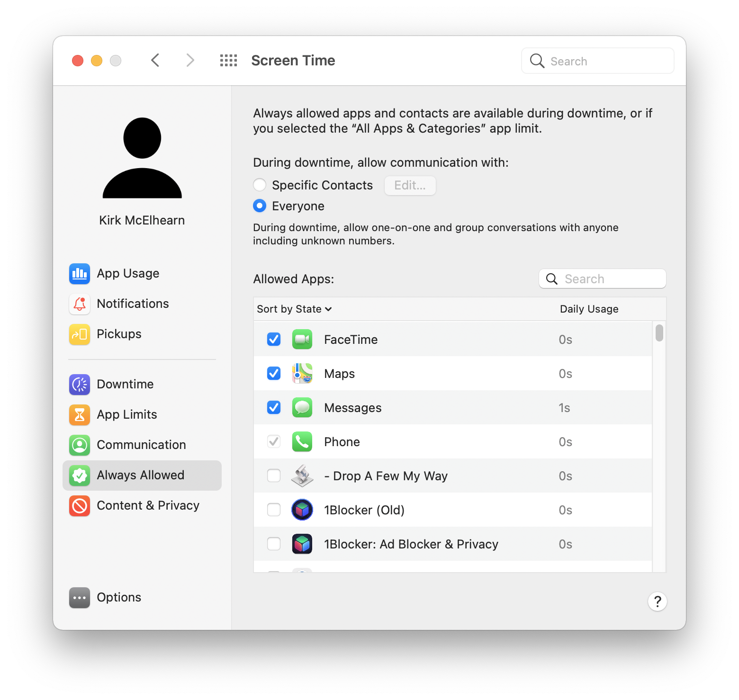Screen dimensions: 739x700
Task: Click the FaceTime app name
Action: click(351, 340)
